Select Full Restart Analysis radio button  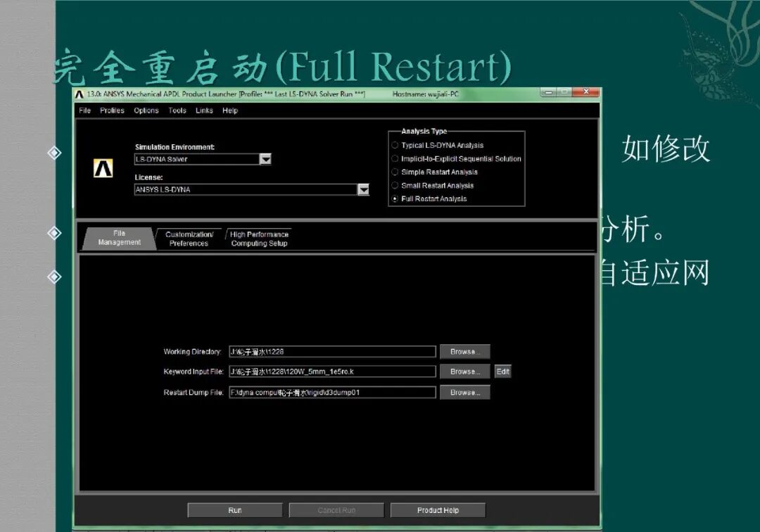(395, 198)
